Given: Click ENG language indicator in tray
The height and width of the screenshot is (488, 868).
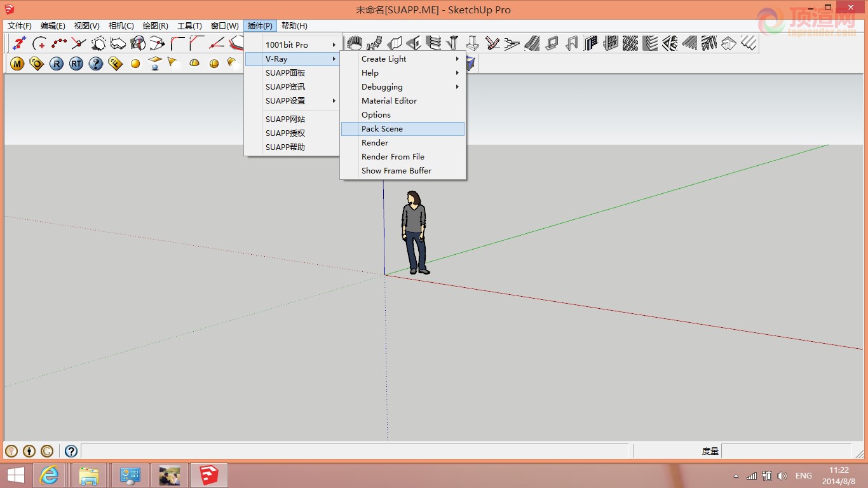Looking at the screenshot, I should [804, 475].
